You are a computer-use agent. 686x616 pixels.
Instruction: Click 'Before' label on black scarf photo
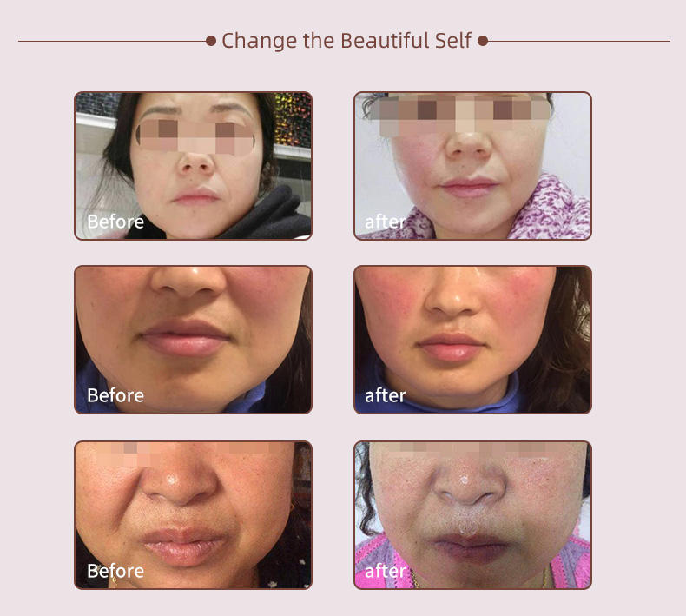pos(115,222)
